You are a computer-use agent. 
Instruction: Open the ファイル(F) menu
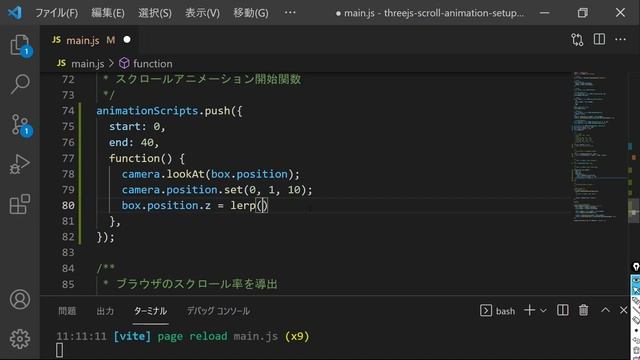point(56,13)
